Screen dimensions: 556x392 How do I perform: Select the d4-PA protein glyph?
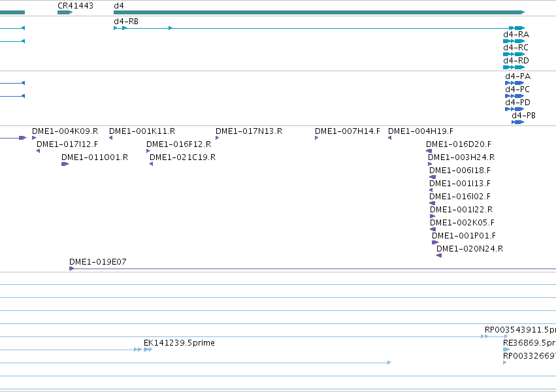click(515, 83)
